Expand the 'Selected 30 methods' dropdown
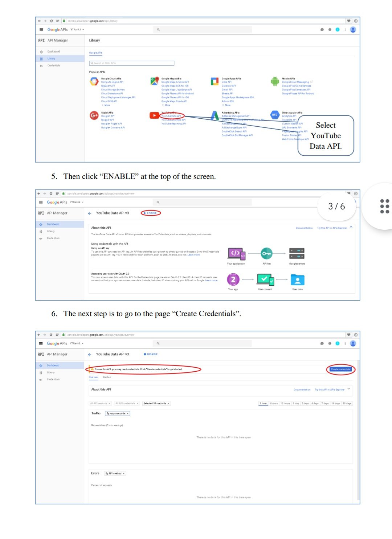392x539 pixels. (x=156, y=403)
